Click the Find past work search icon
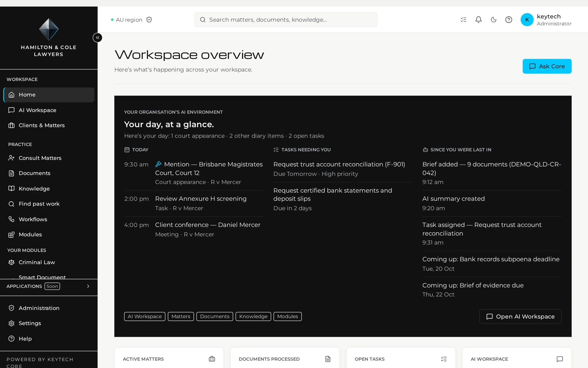The width and height of the screenshot is (588, 368). coord(11,204)
